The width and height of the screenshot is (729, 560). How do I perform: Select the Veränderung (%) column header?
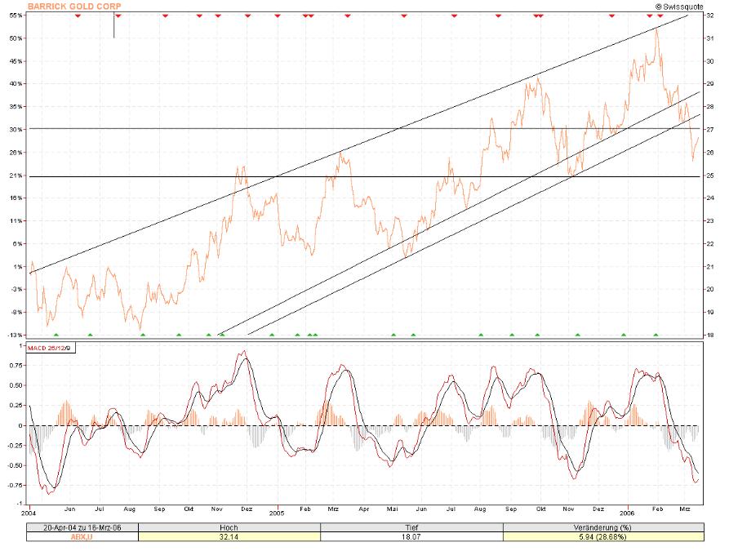click(603, 527)
